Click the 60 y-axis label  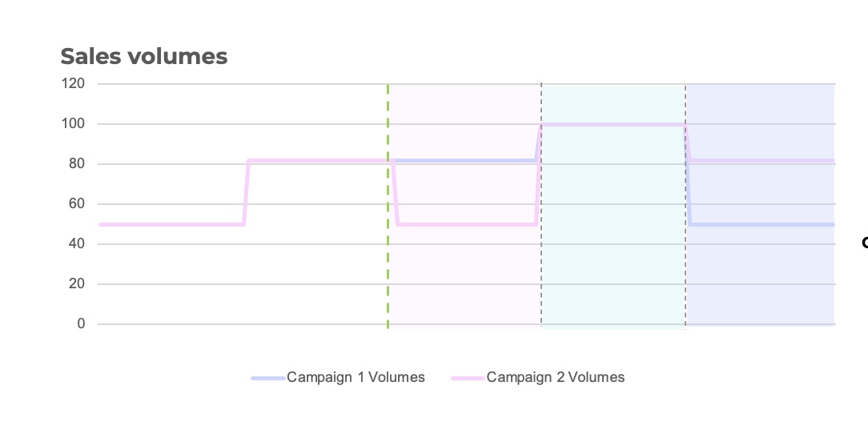click(76, 203)
